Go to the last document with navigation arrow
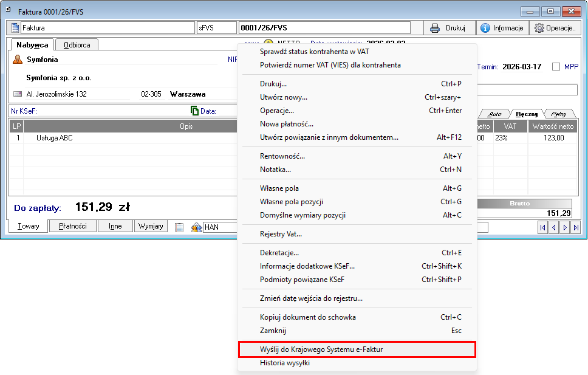 [x=575, y=227]
